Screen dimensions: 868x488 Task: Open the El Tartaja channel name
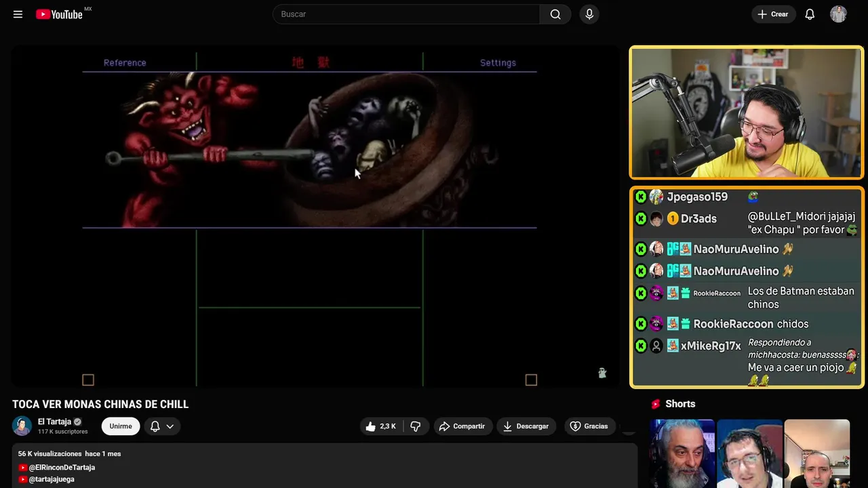click(54, 422)
